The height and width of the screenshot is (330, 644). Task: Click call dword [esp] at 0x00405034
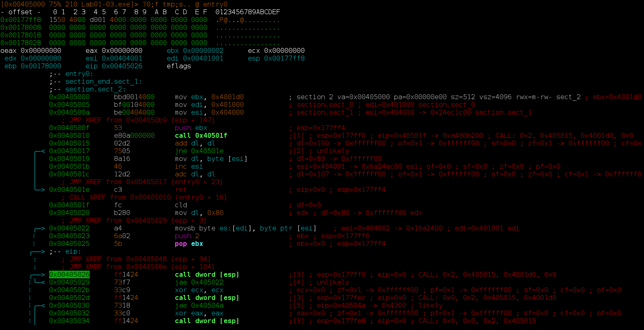[207, 321]
